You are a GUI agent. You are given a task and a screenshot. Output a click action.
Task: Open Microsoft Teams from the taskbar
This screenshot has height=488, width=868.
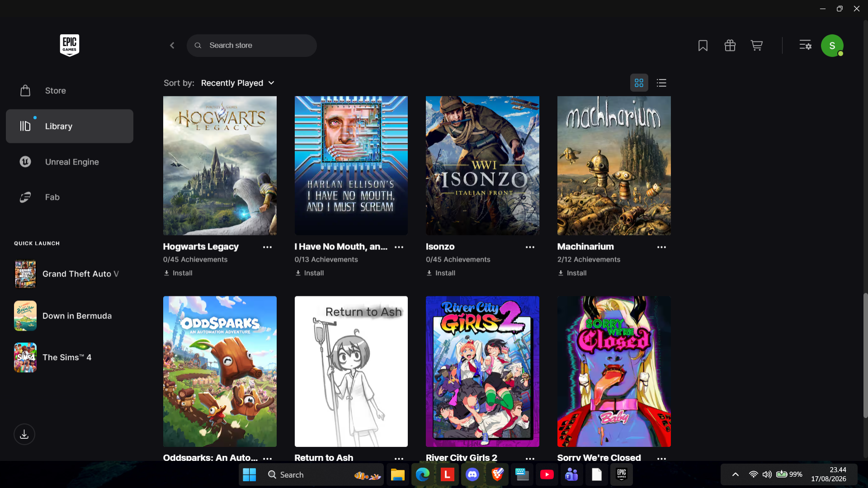coord(572,474)
